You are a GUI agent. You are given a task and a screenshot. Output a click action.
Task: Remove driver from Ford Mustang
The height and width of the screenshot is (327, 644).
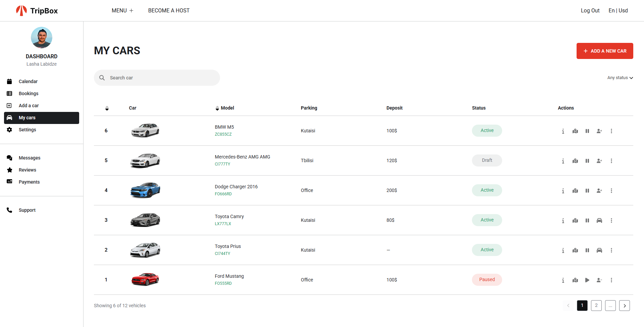tap(599, 280)
